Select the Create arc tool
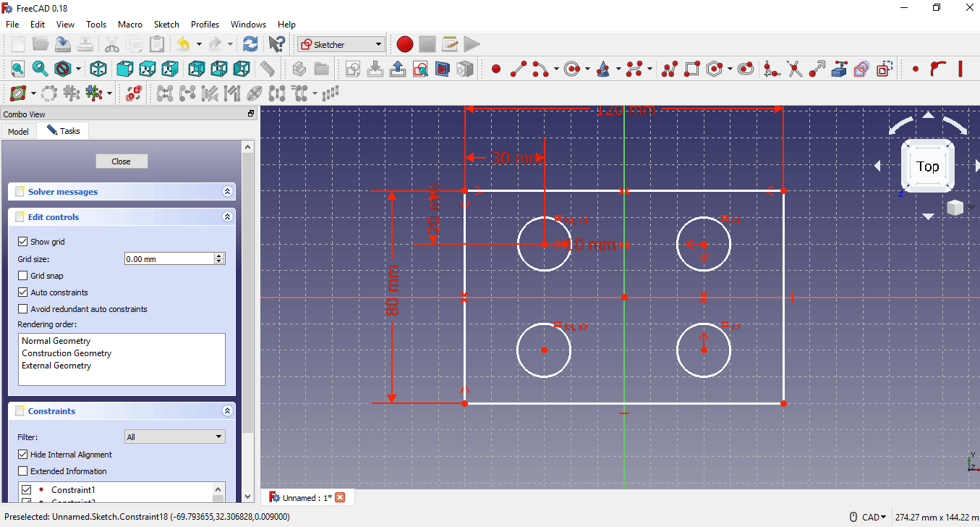 point(540,69)
